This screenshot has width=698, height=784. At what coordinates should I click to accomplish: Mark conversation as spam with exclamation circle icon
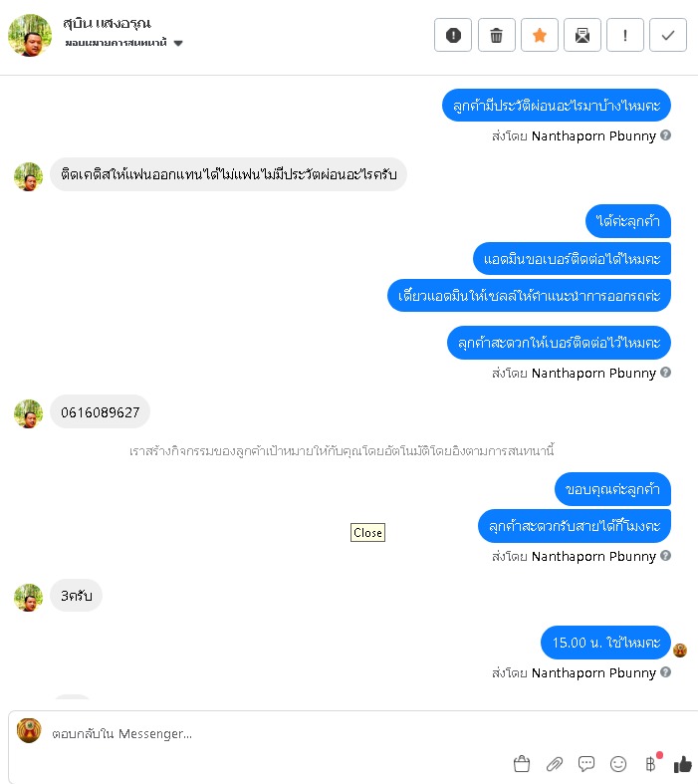(453, 35)
